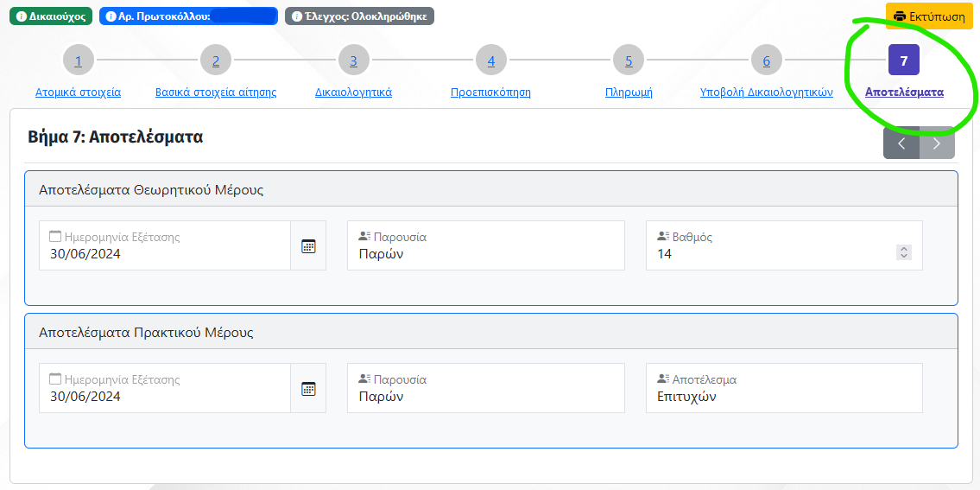Screen dimensions: 980x490
Task: Go to previous step with left chevron
Action: click(x=901, y=143)
